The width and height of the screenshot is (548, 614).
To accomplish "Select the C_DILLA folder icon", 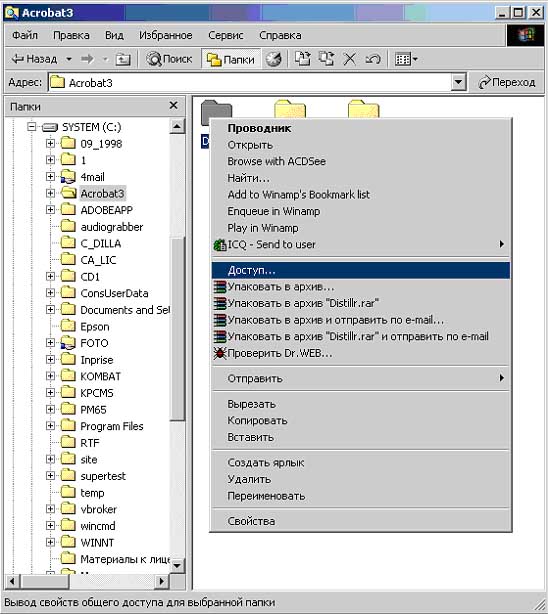I will click(x=68, y=243).
